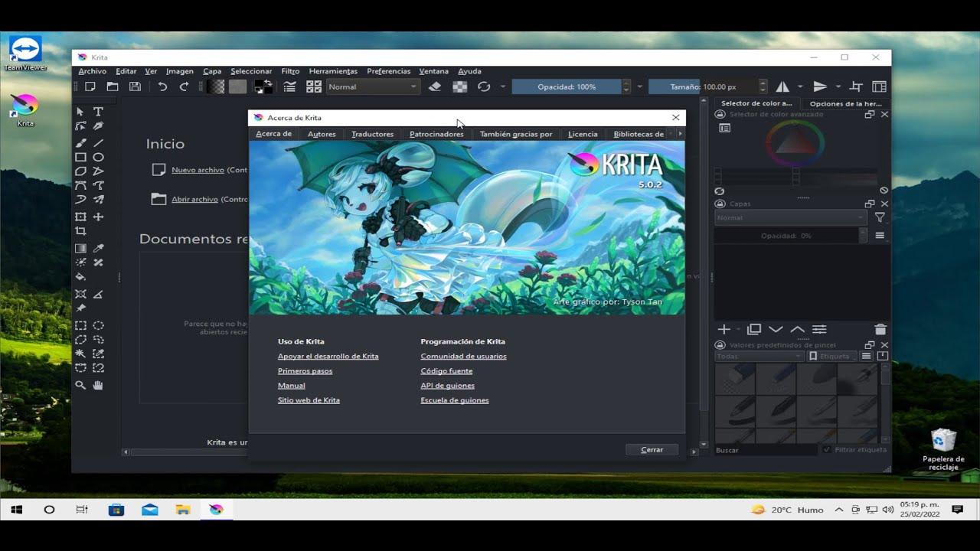Image resolution: width=980 pixels, height=551 pixels.
Task: Toggle the lock on the Selector de color panel
Action: coord(720,113)
